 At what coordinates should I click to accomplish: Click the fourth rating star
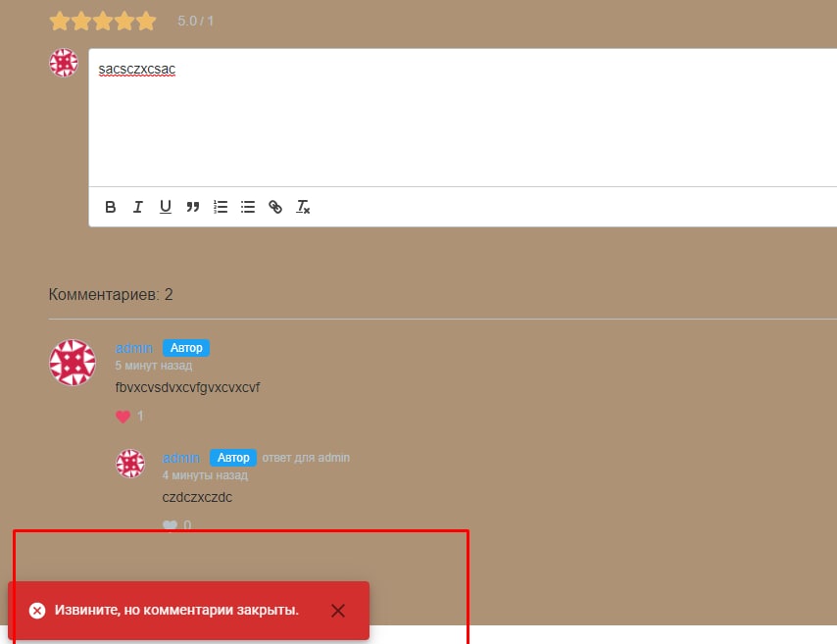(123, 22)
